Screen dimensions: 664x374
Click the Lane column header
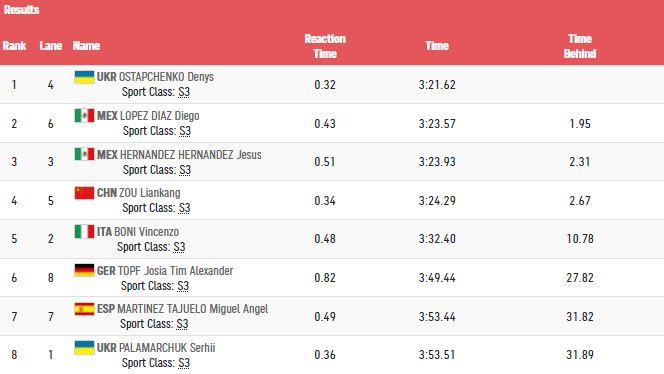pyautogui.click(x=51, y=46)
